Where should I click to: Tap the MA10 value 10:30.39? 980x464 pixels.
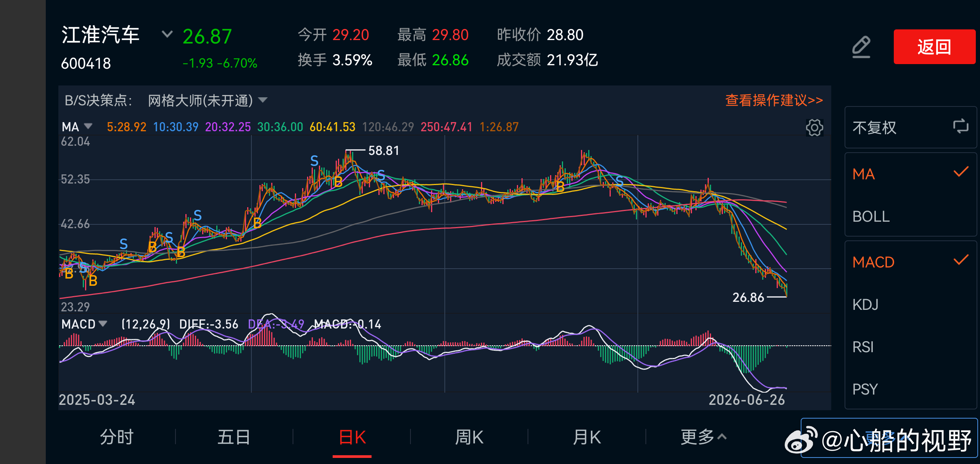pos(176,127)
